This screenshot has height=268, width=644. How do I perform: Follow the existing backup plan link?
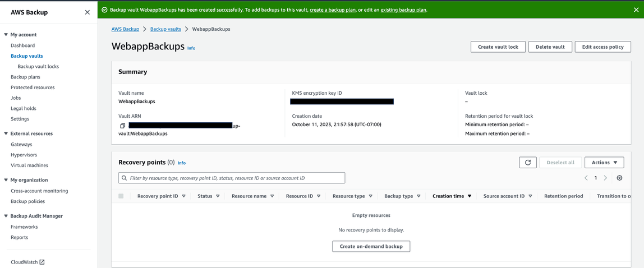coord(404,10)
